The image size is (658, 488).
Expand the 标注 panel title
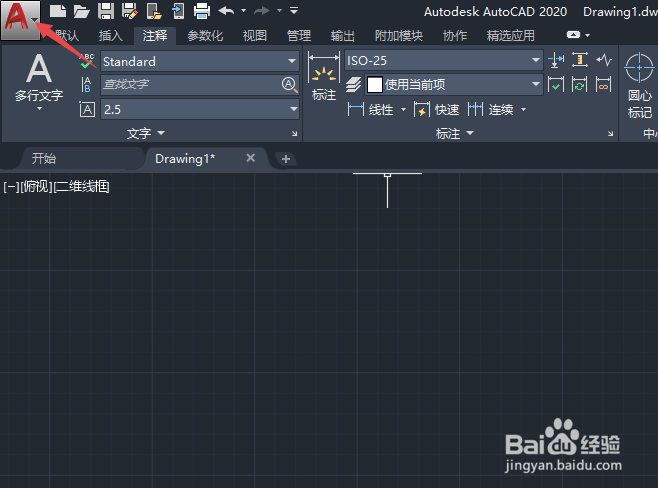pos(454,133)
